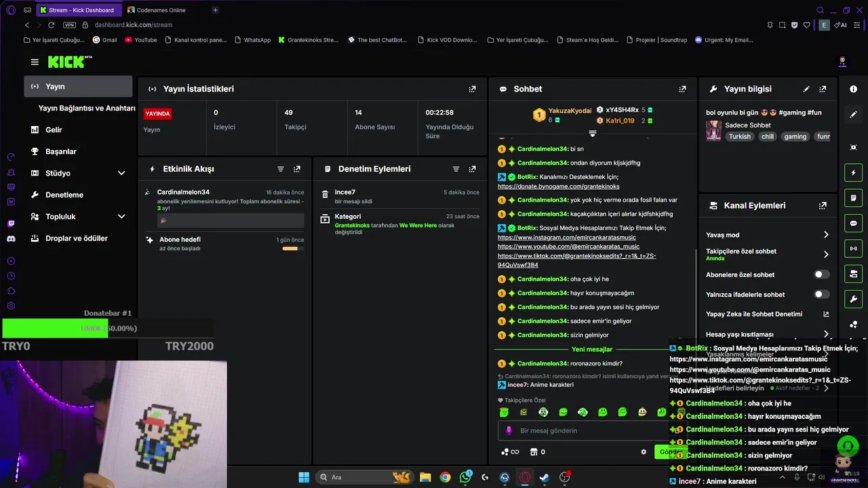Click the Sadece Sohbet category thumbnail
Image resolution: width=868 pixels, height=488 pixels.
[713, 131]
